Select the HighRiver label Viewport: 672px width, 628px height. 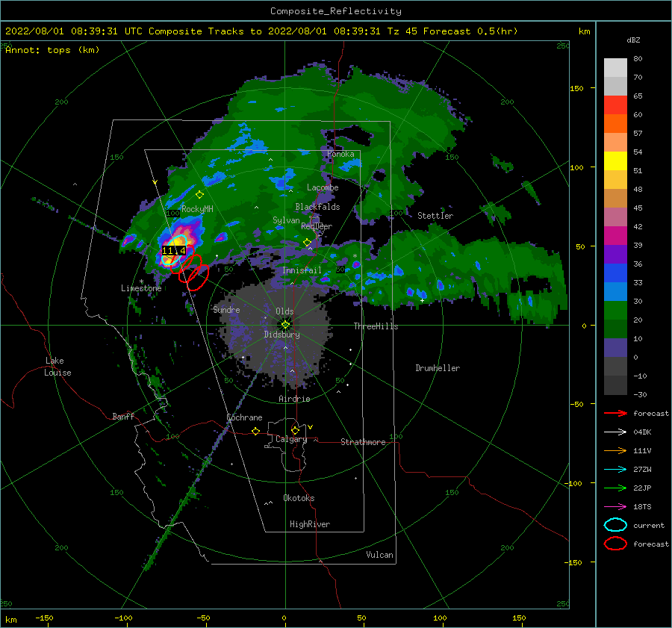point(310,524)
